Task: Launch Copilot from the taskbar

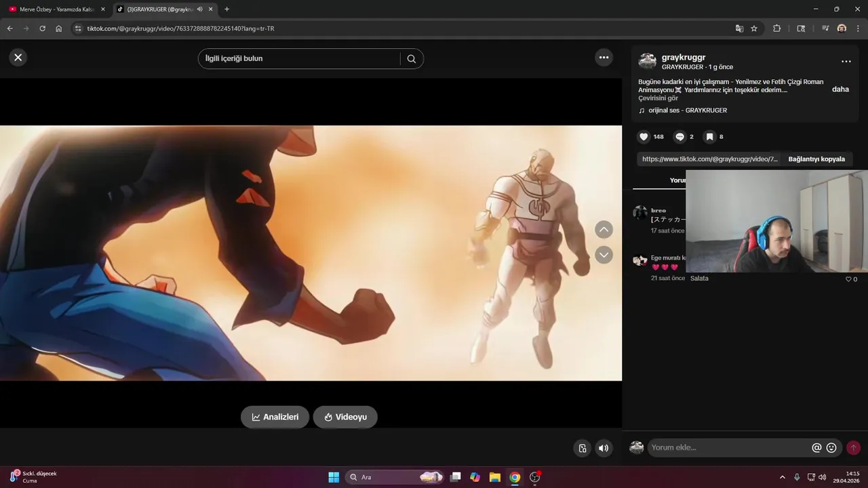Action: (475, 477)
